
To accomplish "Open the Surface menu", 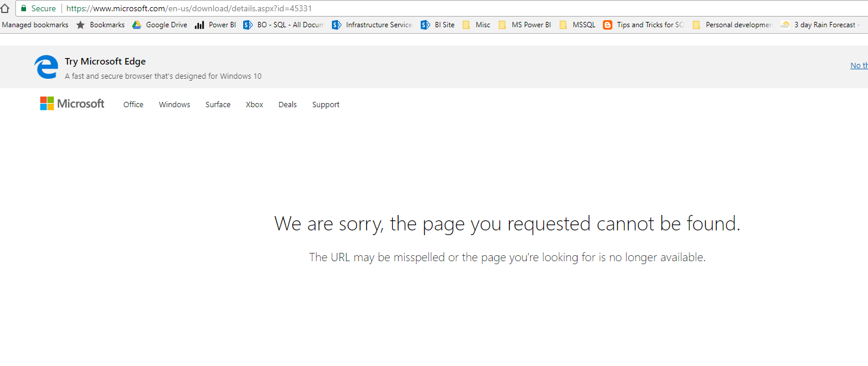I will coord(218,104).
